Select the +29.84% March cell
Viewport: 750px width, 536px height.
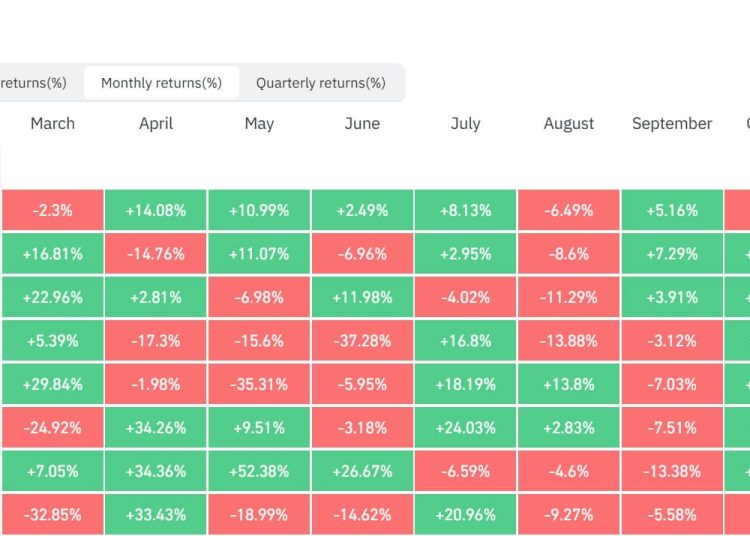pos(52,384)
